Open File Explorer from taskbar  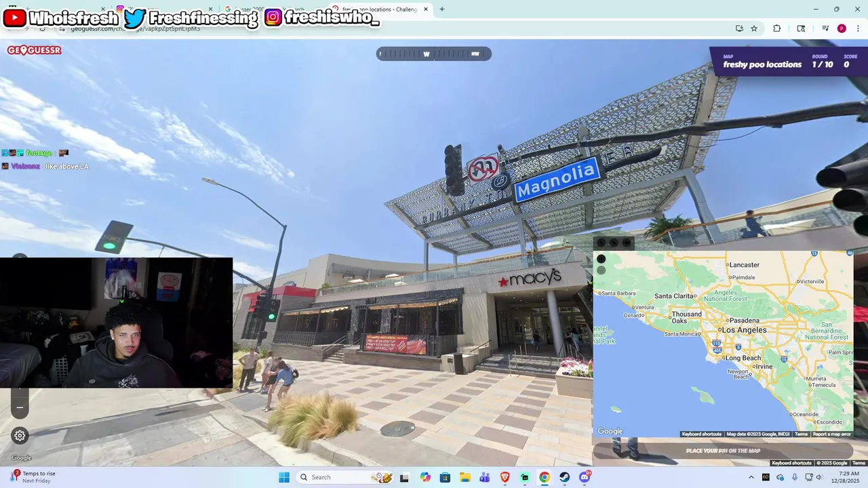465,477
